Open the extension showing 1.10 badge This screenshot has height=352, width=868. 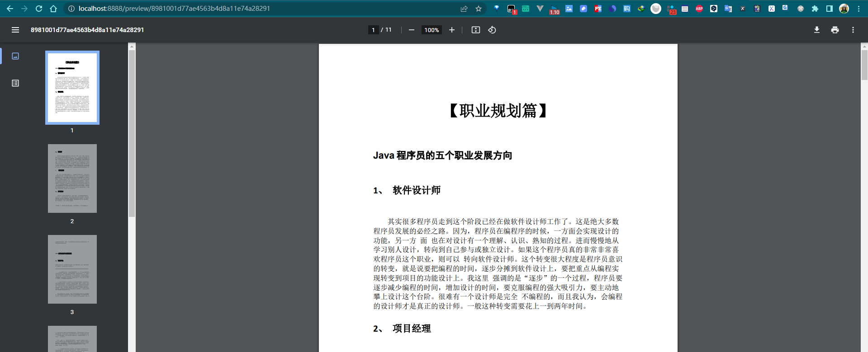click(554, 9)
